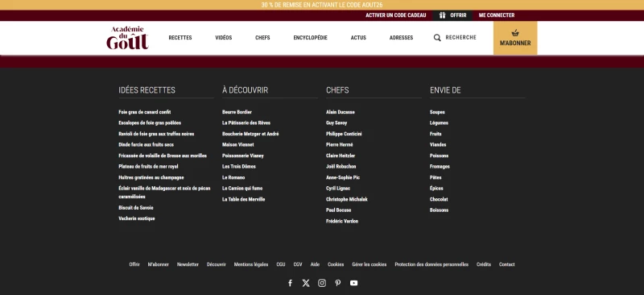
Task: Open the Soupes category
Action: pos(437,112)
